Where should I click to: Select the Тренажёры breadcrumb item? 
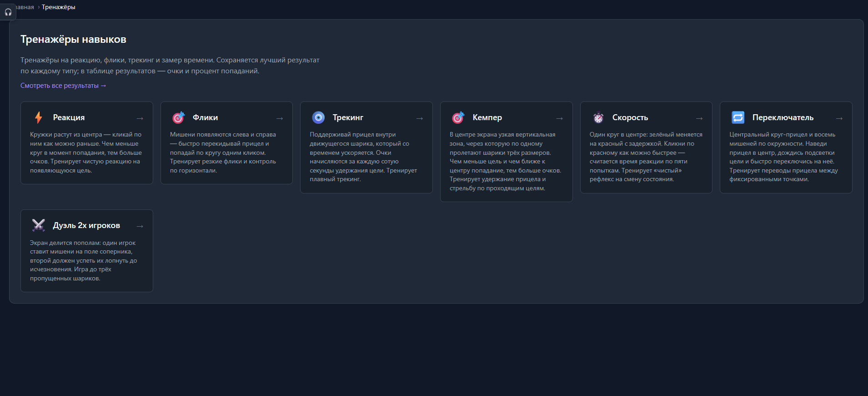pos(59,7)
